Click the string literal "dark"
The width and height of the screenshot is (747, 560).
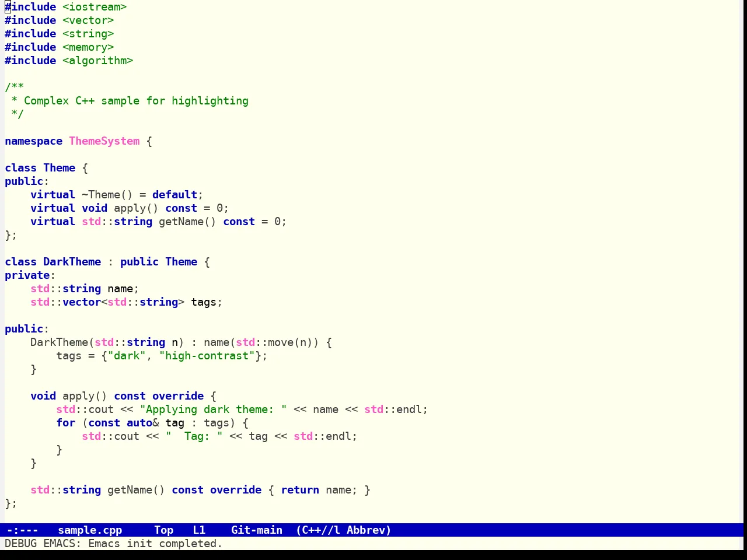tap(127, 356)
